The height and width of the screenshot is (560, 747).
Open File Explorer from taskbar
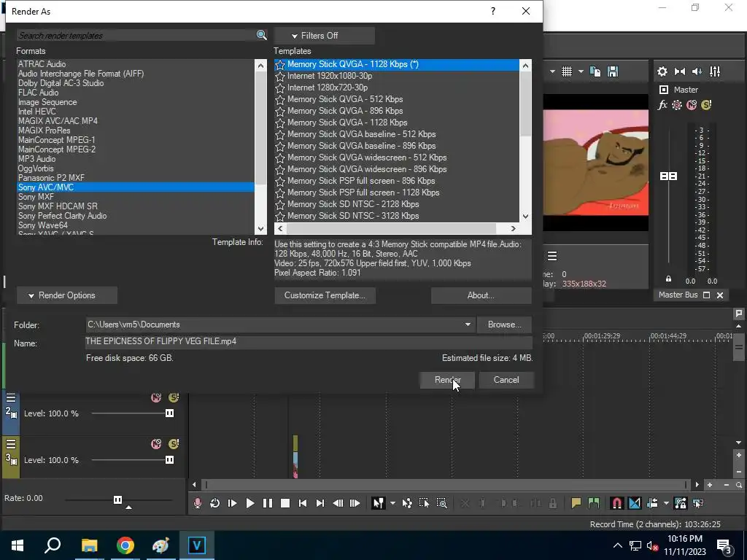89,545
